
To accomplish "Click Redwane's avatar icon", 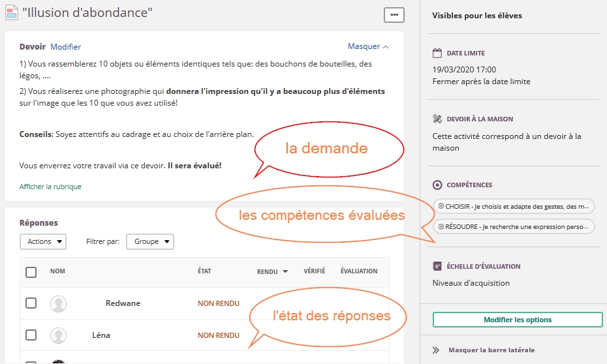I will tap(59, 303).
